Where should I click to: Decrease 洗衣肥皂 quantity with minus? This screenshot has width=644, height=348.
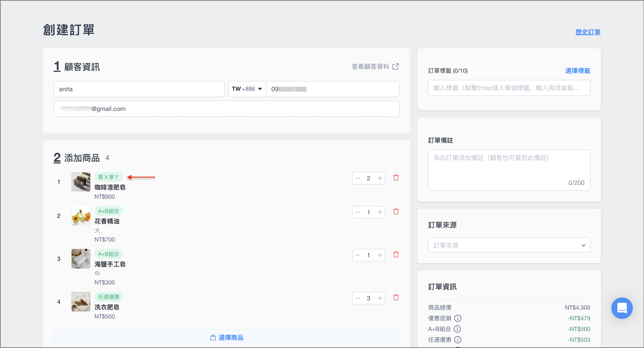(x=358, y=298)
